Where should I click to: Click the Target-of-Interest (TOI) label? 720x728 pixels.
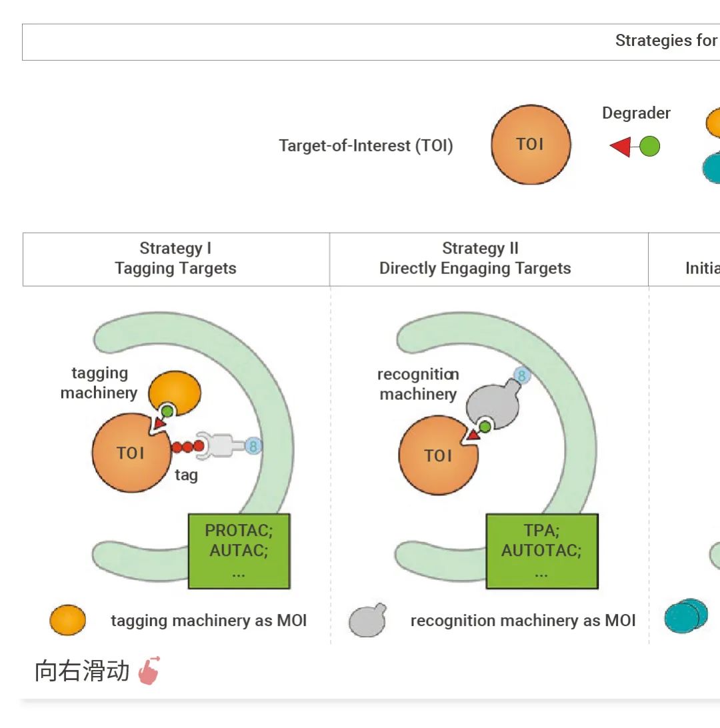point(366,146)
